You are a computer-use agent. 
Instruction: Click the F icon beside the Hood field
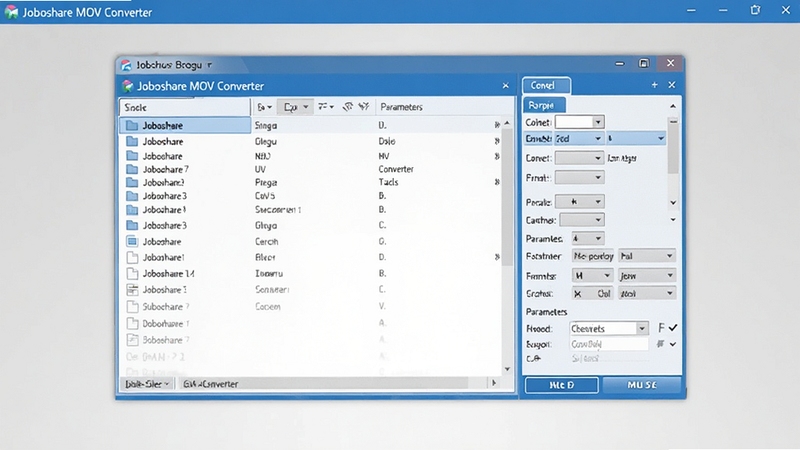[661, 328]
